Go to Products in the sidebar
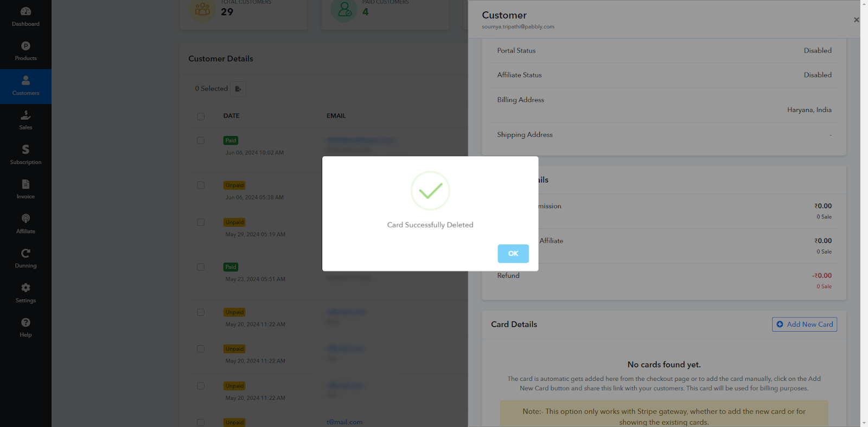Screen dimensions: 868x427 [x=25, y=51]
